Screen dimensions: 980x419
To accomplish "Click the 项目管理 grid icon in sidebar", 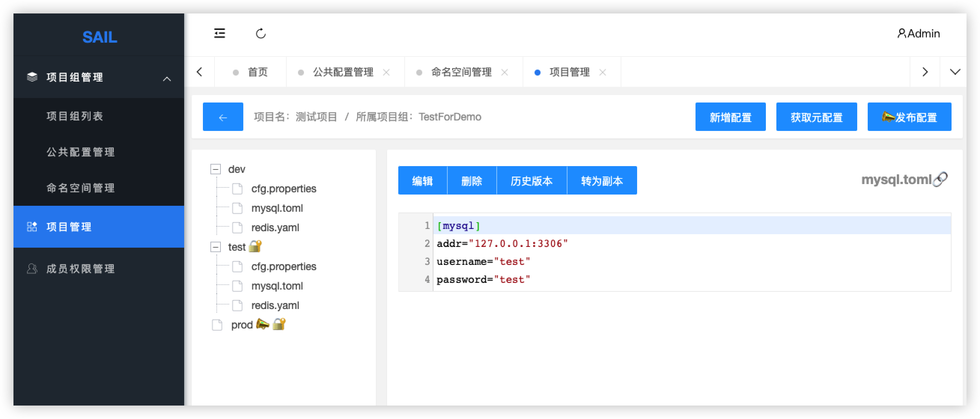I will point(32,227).
